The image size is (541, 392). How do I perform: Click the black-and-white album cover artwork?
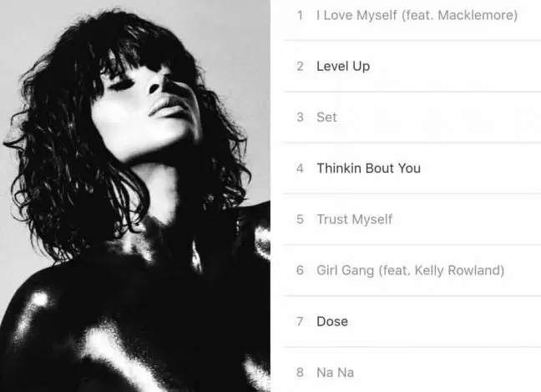coord(135,196)
